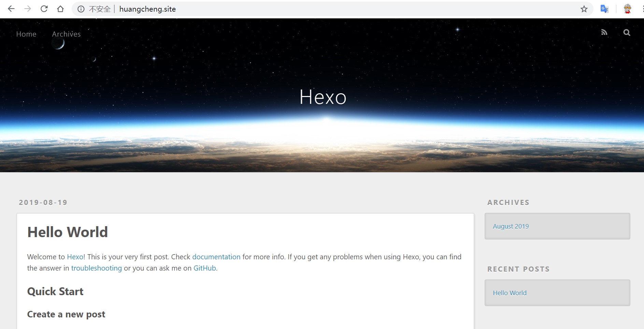The image size is (644, 329).
Task: Click the Hexo site title
Action: click(323, 97)
